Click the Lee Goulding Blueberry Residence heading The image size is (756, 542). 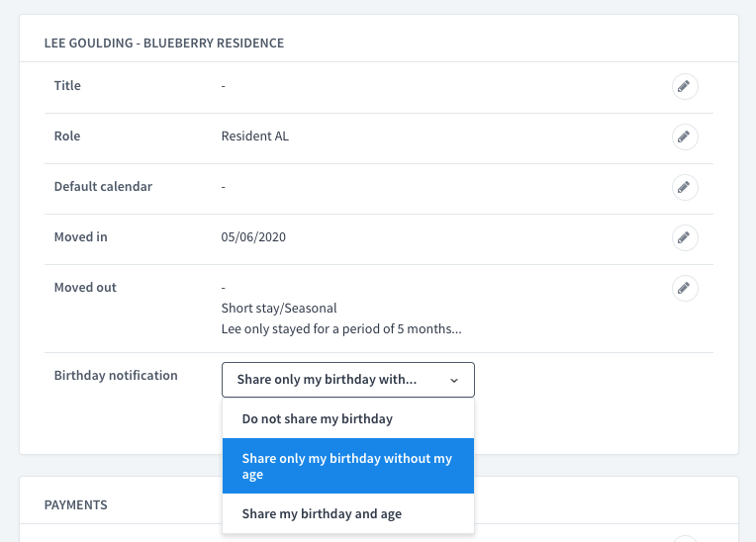point(164,43)
